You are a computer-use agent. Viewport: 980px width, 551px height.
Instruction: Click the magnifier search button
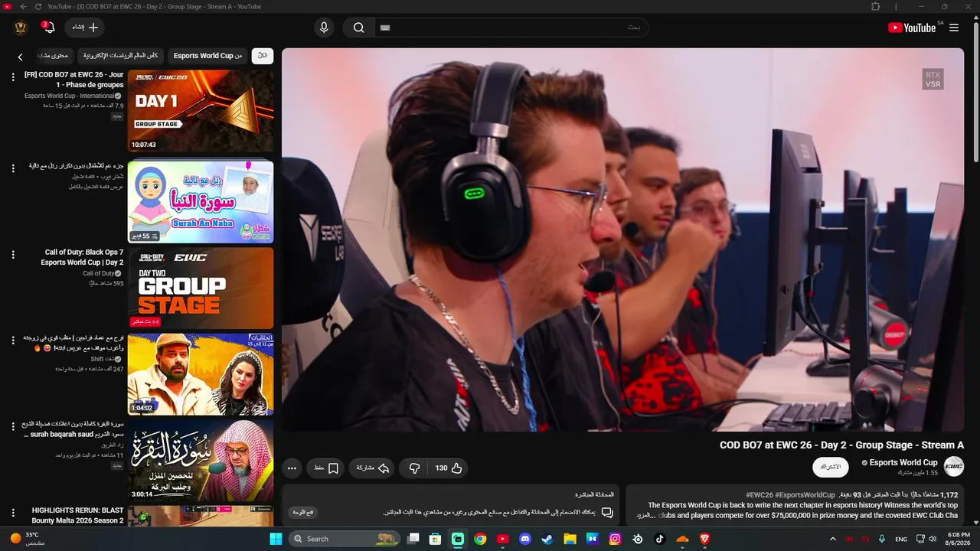358,28
